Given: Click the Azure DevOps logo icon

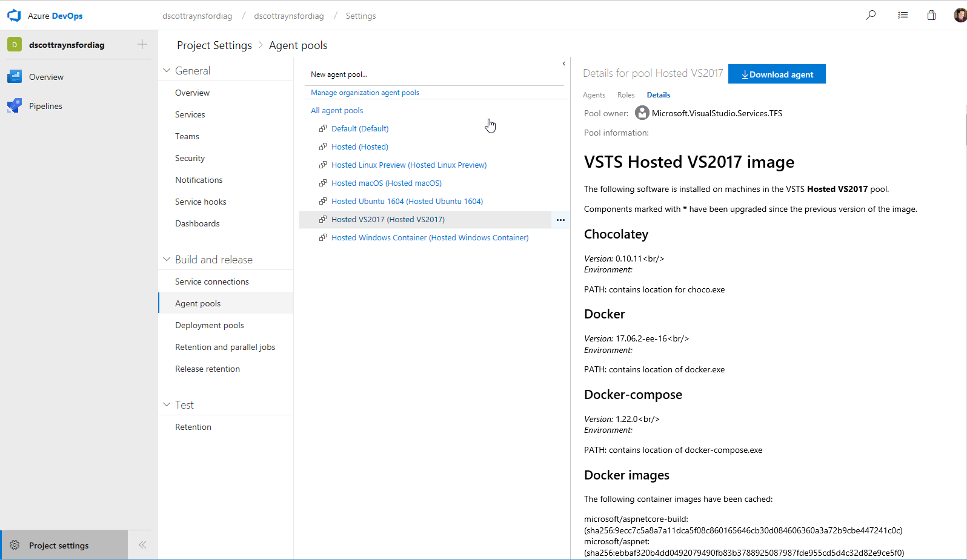Looking at the screenshot, I should pos(14,16).
